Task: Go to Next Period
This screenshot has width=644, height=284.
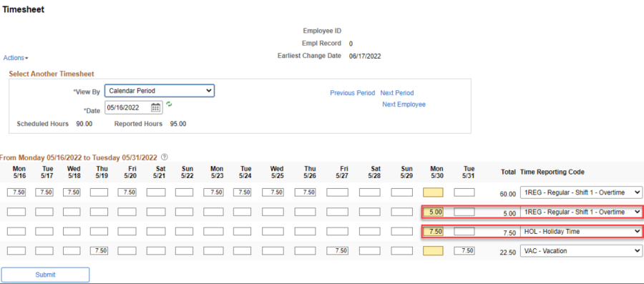Action: pyautogui.click(x=396, y=93)
